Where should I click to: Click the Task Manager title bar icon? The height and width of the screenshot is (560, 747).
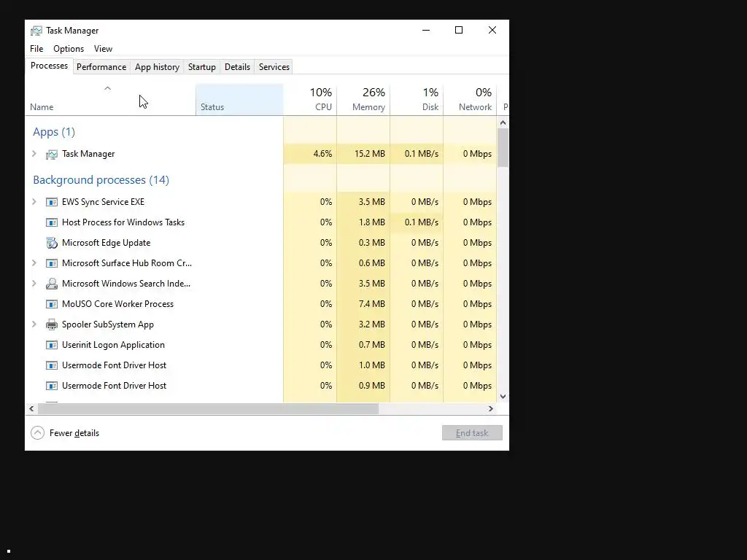(36, 31)
